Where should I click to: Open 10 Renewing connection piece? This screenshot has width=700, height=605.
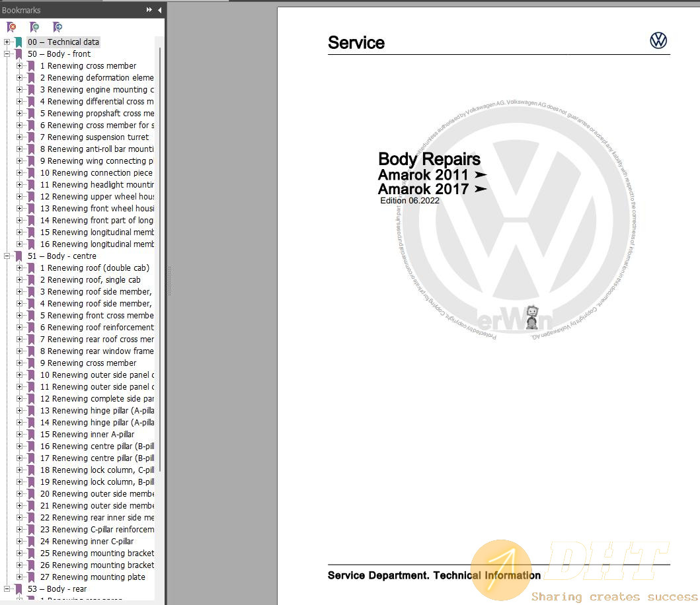[x=97, y=173]
